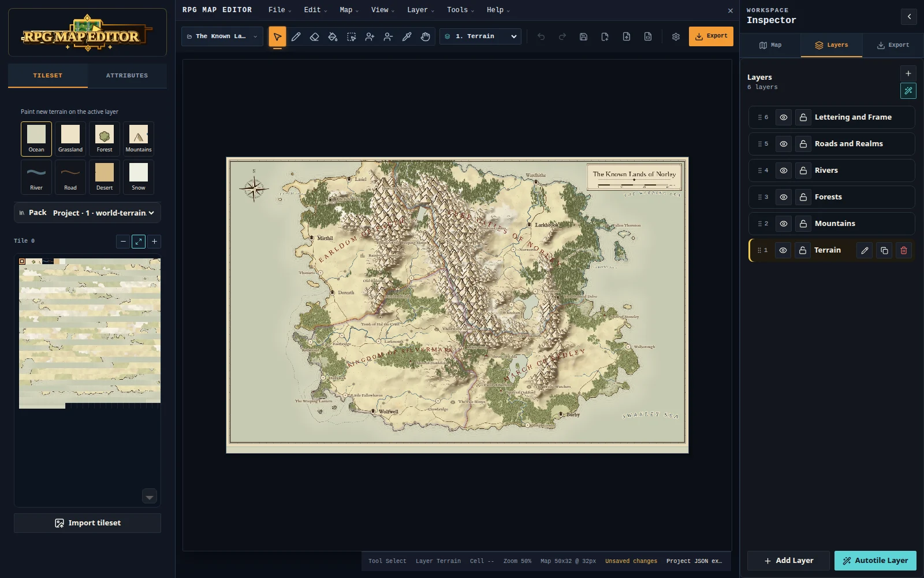Click the teal magic wand icon
Viewport: 924px width, 578px height.
pos(908,91)
